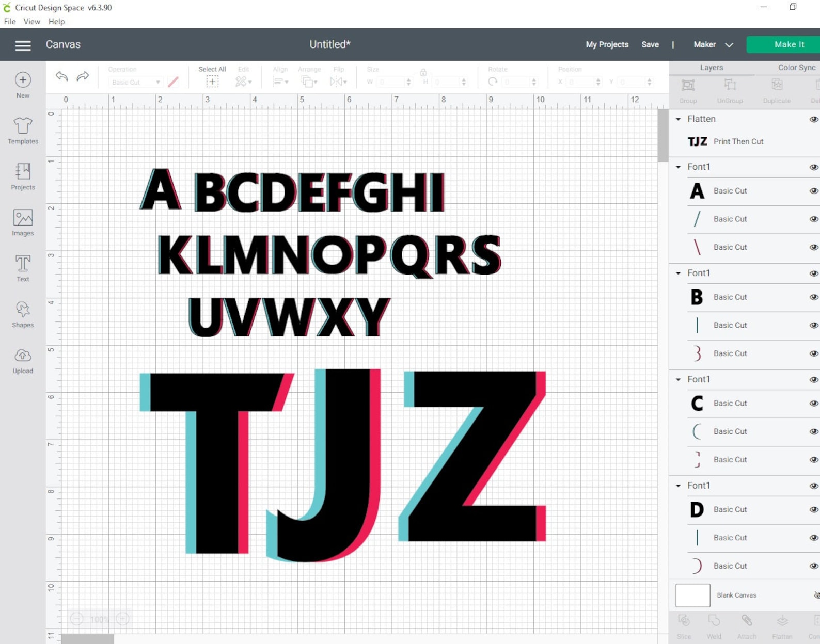Toggle visibility of Font1 group containing B
Screen dimensions: 820x644
pyautogui.click(x=814, y=273)
